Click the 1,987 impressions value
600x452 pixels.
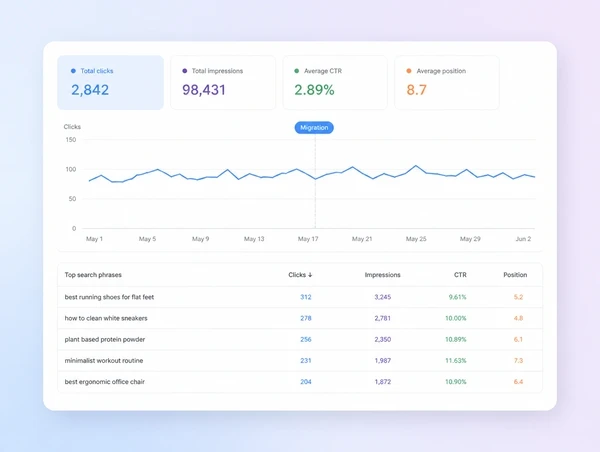(383, 361)
